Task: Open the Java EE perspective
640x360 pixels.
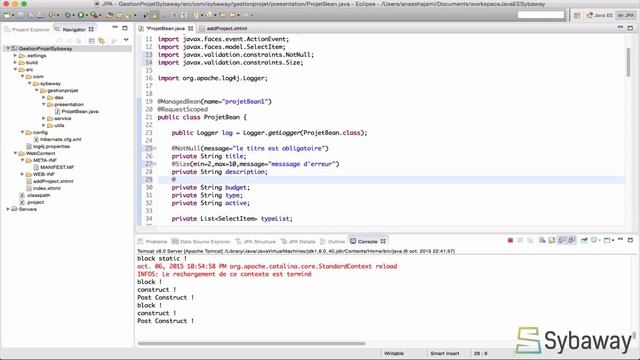Action: click(x=599, y=15)
